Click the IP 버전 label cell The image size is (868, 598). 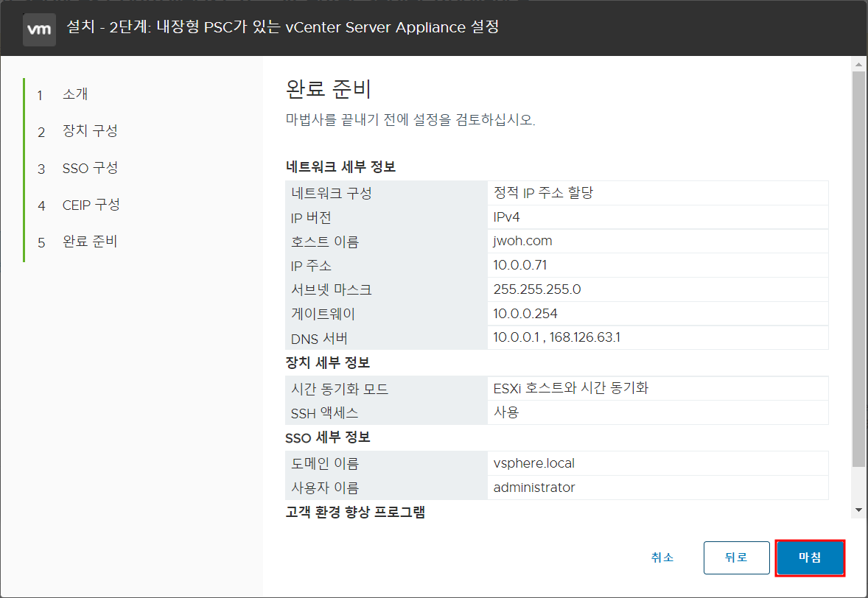386,217
